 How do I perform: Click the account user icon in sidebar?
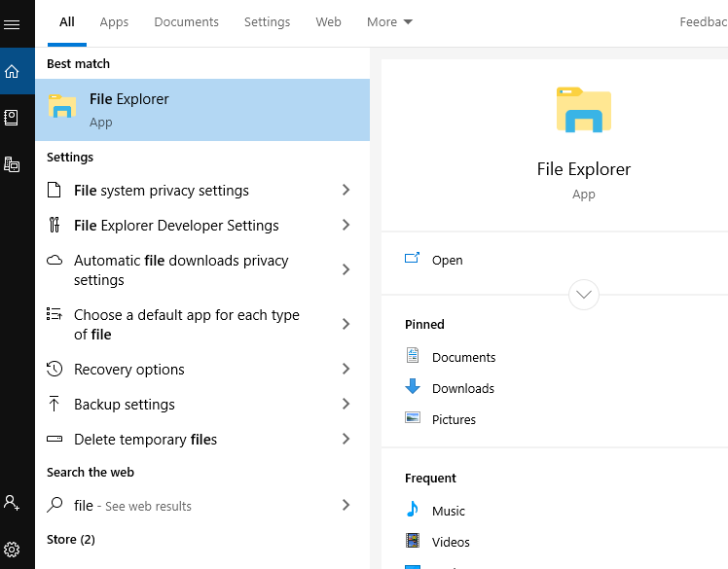[12, 503]
